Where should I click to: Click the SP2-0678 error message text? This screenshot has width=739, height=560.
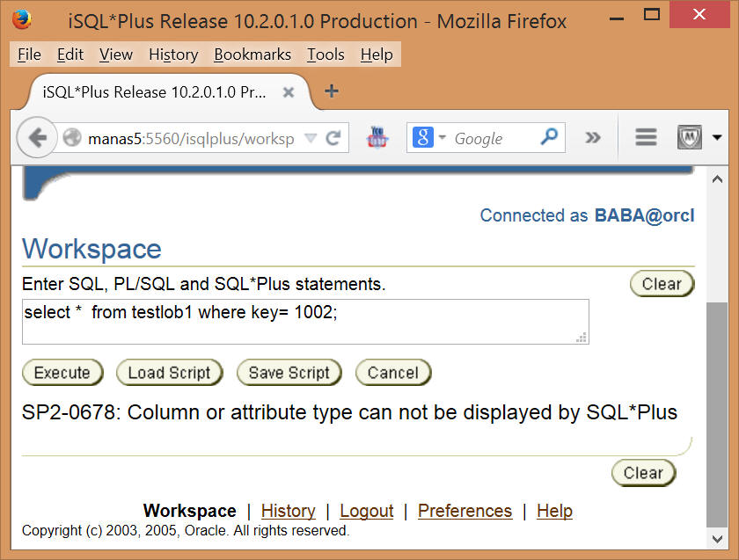click(350, 412)
